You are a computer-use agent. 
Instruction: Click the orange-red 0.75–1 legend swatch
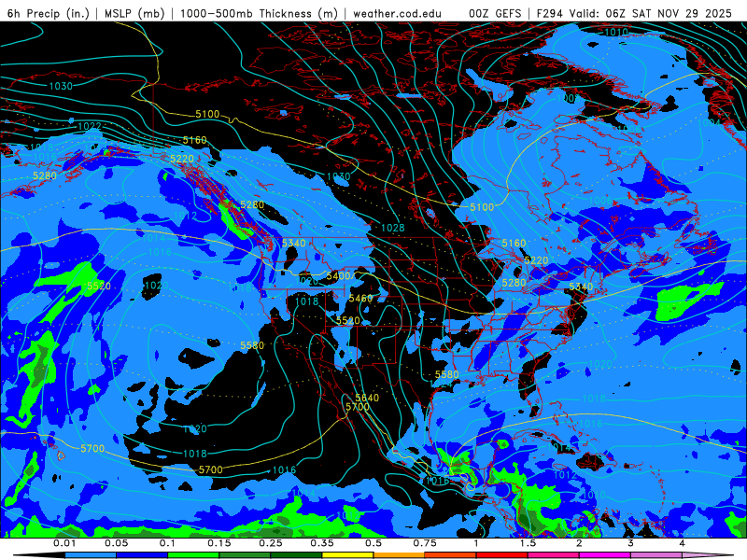(x=451, y=555)
